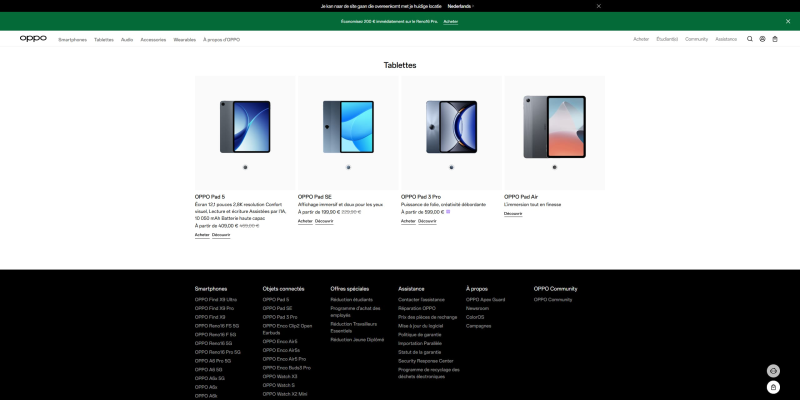This screenshot has width=800, height=400.
Task: Open footer link OPPO Apex Guard
Action: [485, 299]
